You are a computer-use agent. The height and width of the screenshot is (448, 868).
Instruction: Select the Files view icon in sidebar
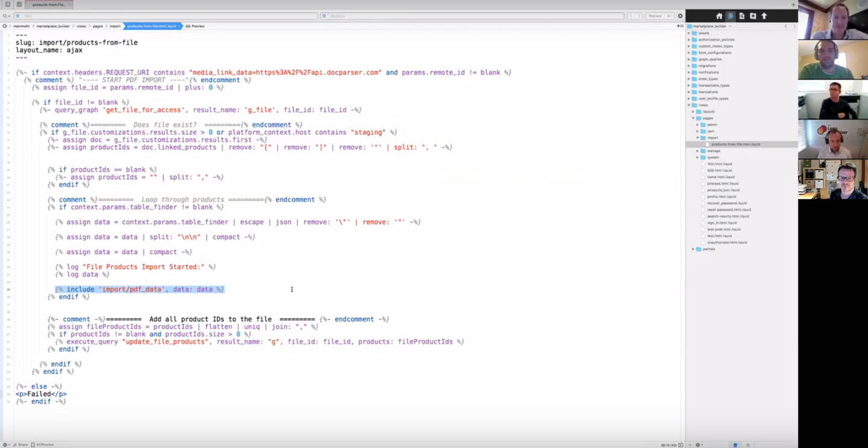tap(731, 16)
